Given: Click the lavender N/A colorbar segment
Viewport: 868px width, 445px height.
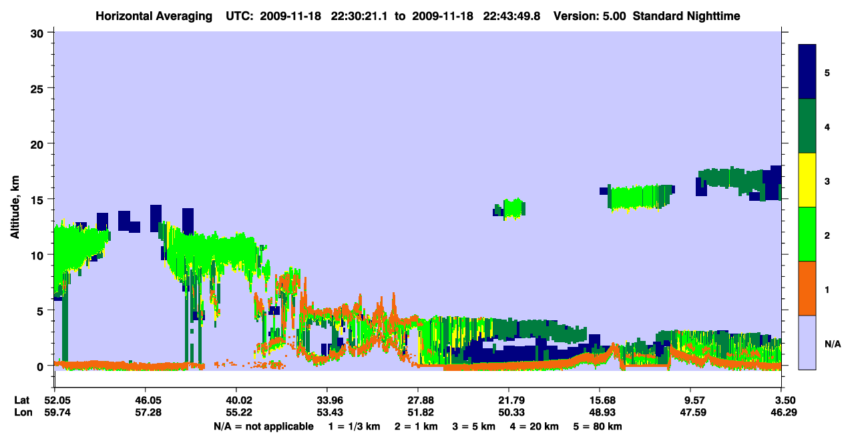Looking at the screenshot, I should [807, 342].
